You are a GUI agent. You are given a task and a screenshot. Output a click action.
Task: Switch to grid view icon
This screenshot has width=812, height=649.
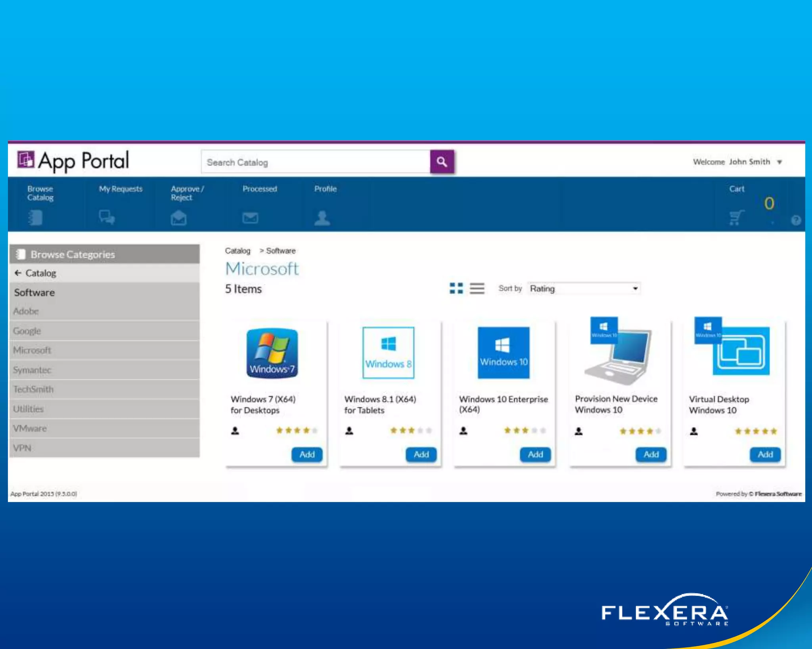pyautogui.click(x=456, y=288)
